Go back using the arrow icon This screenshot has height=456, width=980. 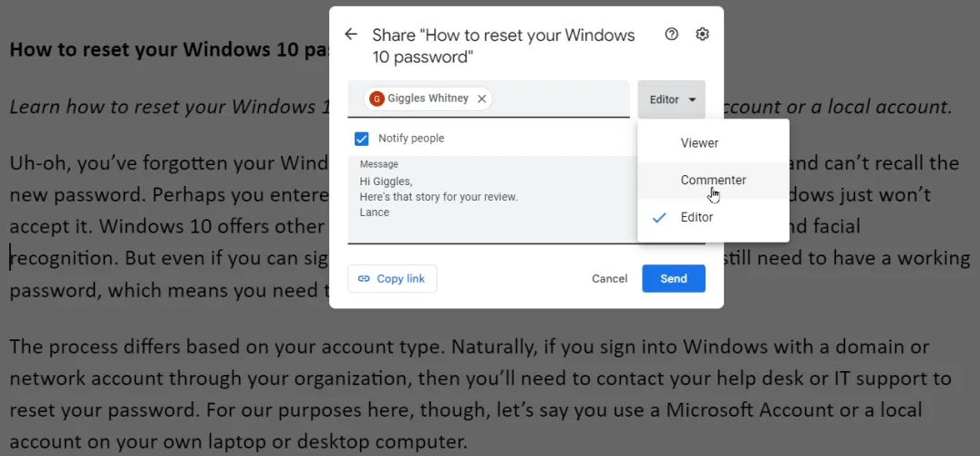pyautogui.click(x=351, y=35)
